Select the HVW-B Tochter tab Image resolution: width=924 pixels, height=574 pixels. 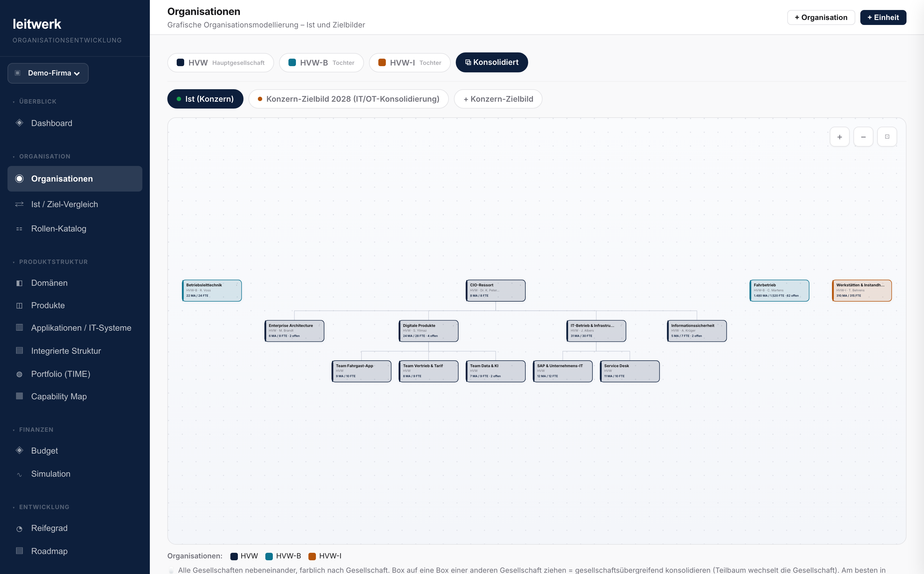pos(321,63)
